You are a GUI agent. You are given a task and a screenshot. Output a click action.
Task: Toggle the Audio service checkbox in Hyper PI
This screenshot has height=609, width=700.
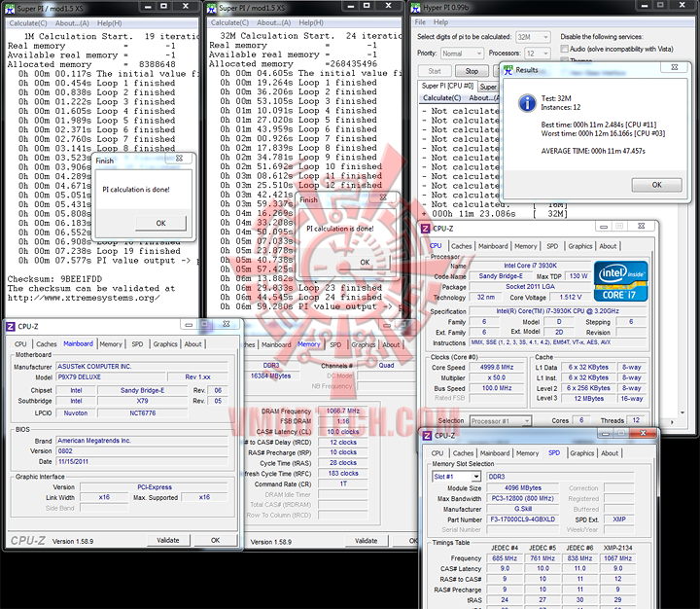click(x=564, y=49)
